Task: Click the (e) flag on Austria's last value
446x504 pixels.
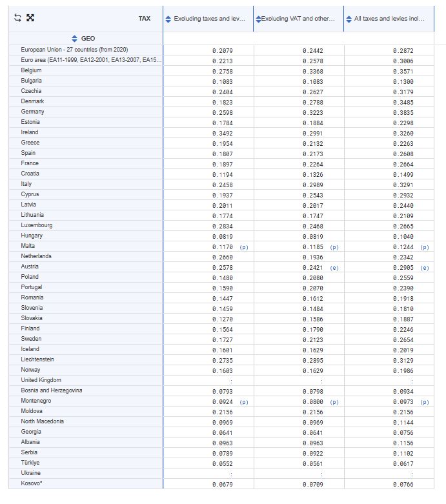Action: [x=424, y=268]
